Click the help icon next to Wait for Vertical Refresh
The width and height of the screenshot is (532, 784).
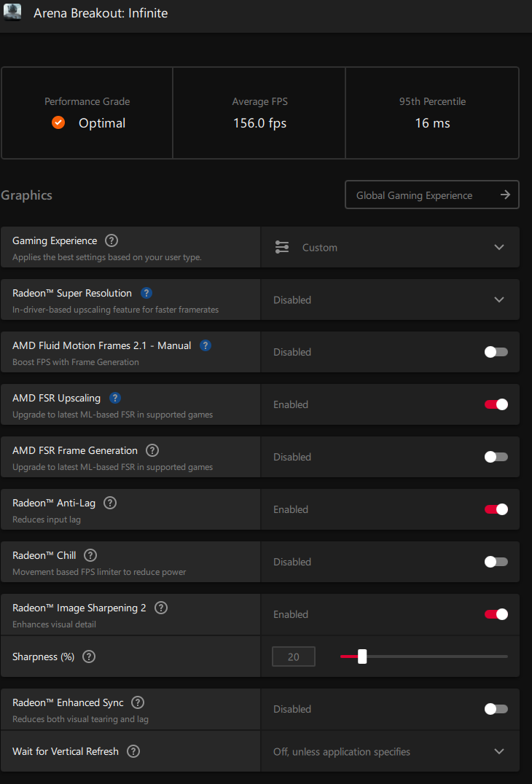click(x=133, y=751)
